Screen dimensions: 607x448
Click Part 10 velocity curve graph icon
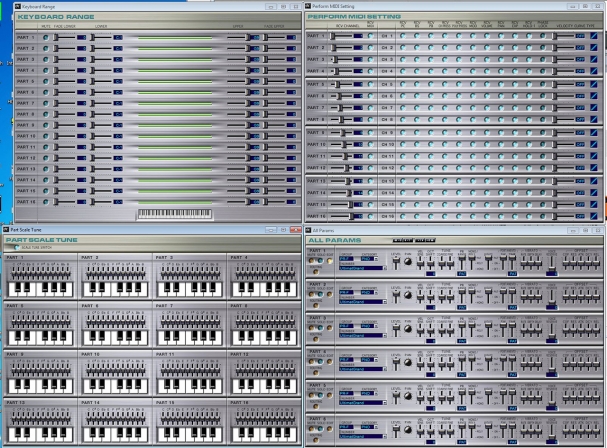point(593,144)
